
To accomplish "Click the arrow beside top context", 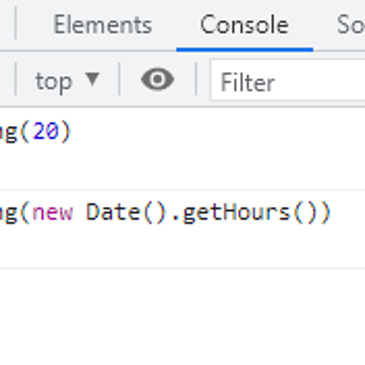I will click(x=92, y=80).
